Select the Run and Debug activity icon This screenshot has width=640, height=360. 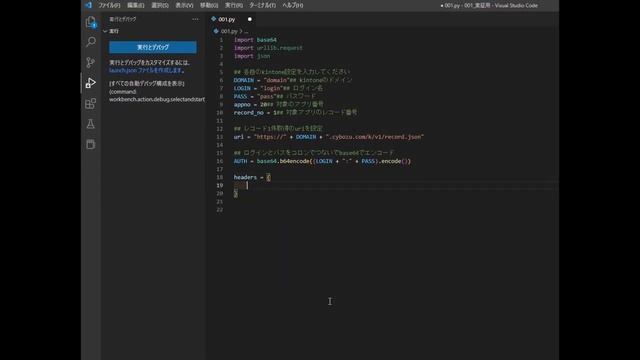click(x=91, y=83)
